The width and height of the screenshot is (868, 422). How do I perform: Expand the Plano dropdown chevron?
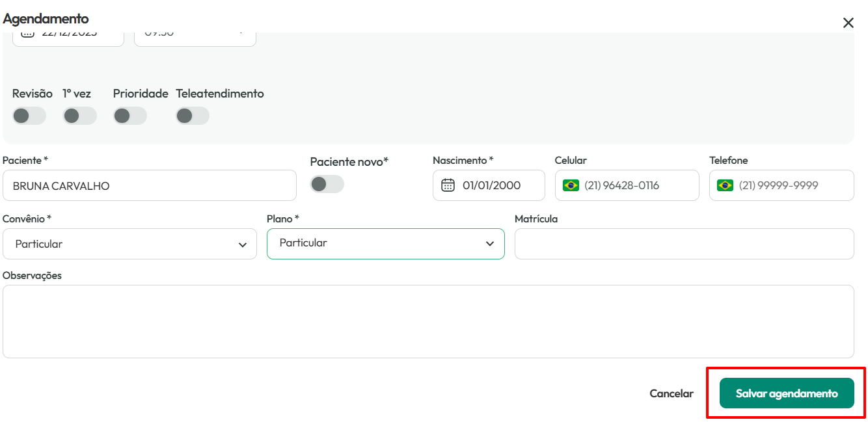coord(490,244)
